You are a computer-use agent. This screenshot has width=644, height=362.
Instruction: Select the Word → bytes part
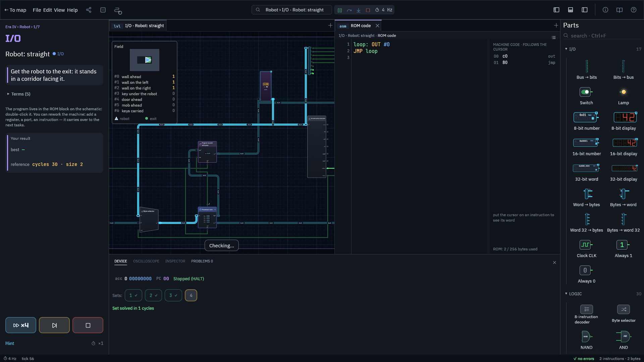(586, 197)
